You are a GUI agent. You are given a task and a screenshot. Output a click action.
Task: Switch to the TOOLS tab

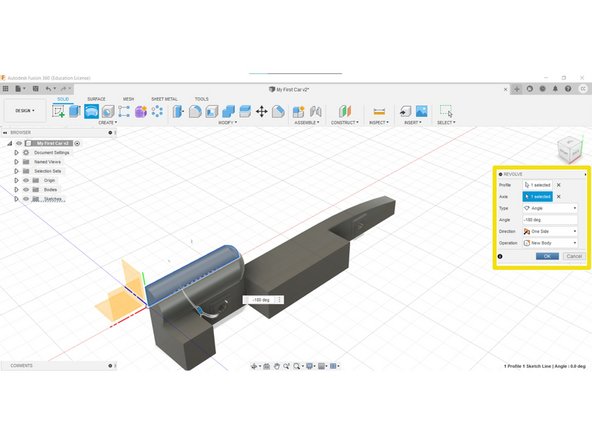click(x=202, y=99)
